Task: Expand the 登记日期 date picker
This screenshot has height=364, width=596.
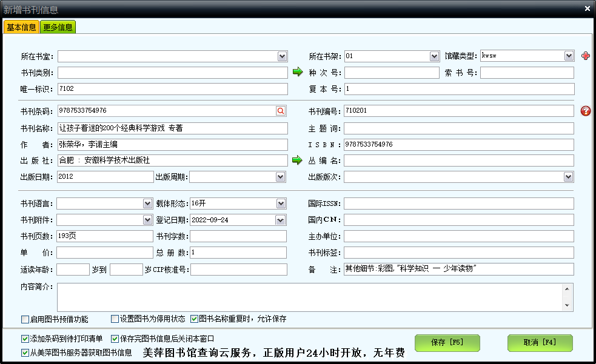Action: [x=281, y=220]
